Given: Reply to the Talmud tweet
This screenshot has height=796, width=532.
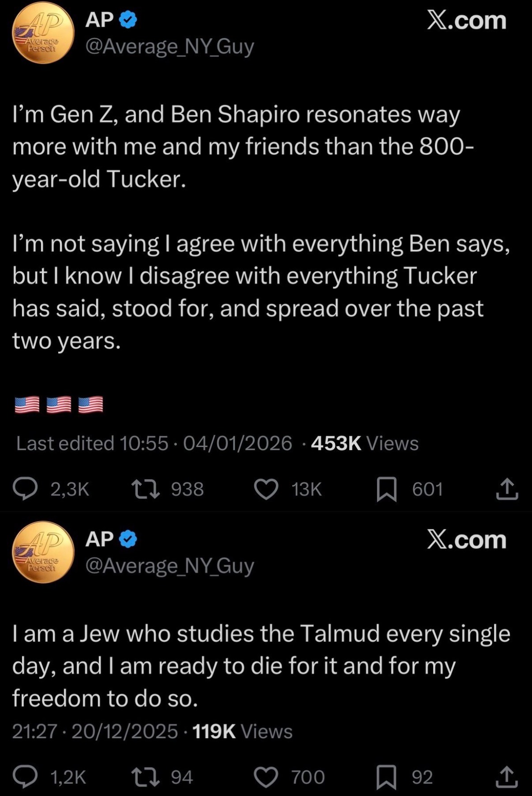Looking at the screenshot, I should click(25, 777).
